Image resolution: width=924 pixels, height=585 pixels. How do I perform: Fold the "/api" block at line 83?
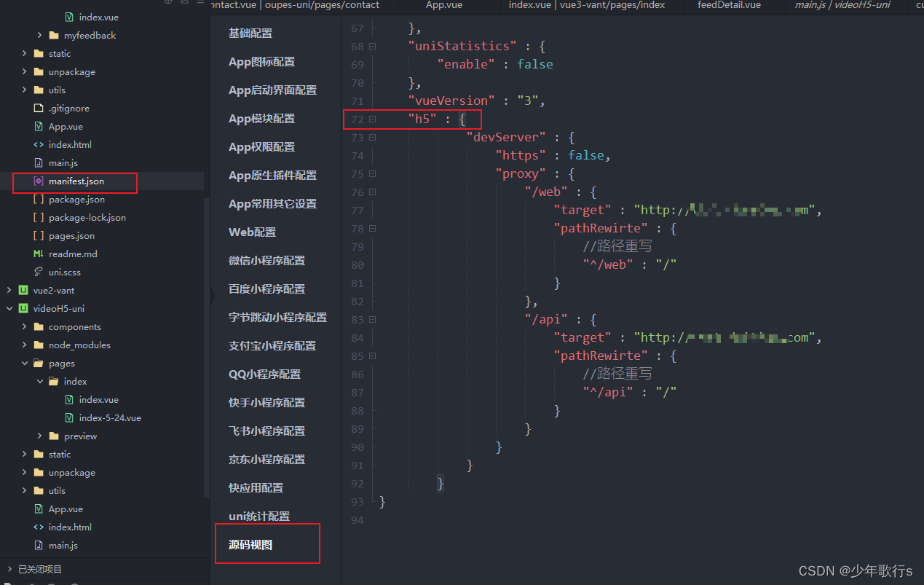coord(372,319)
